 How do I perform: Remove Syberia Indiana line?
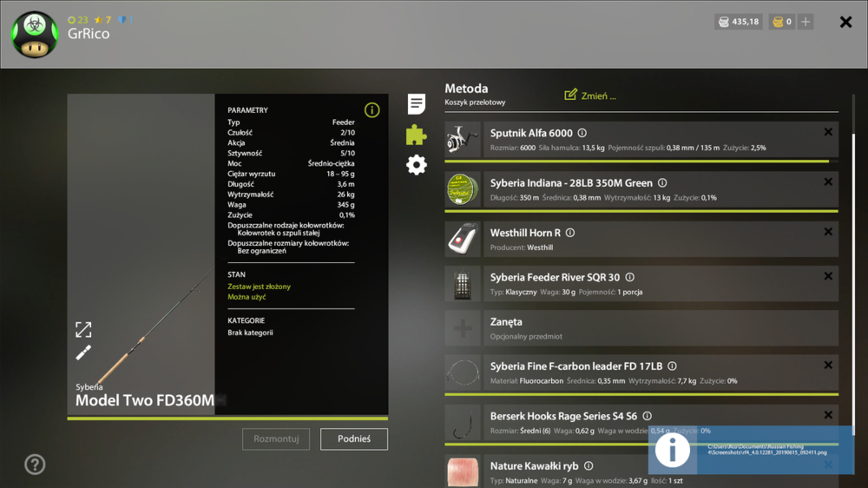(828, 181)
